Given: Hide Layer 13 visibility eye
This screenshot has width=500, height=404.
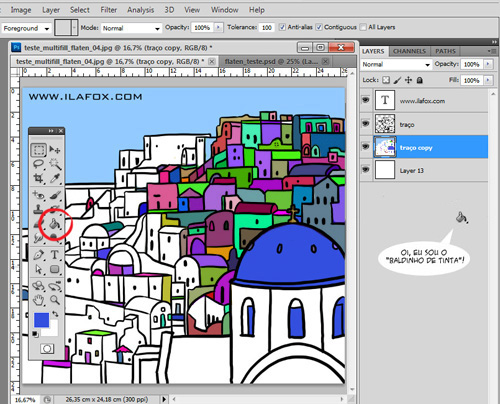Looking at the screenshot, I should [x=366, y=169].
